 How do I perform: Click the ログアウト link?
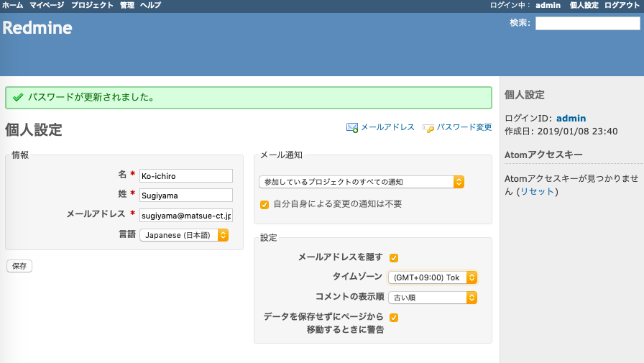[x=622, y=5]
